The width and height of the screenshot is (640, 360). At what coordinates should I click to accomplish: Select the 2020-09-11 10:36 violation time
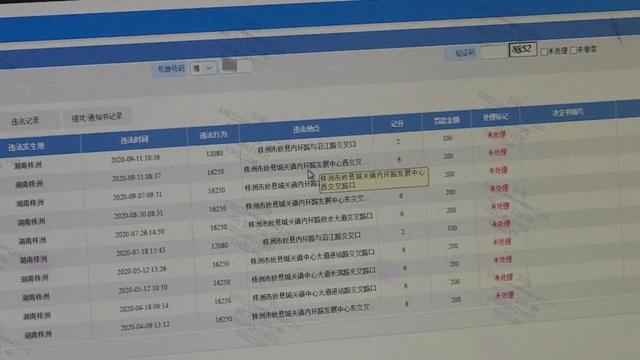coord(136,158)
